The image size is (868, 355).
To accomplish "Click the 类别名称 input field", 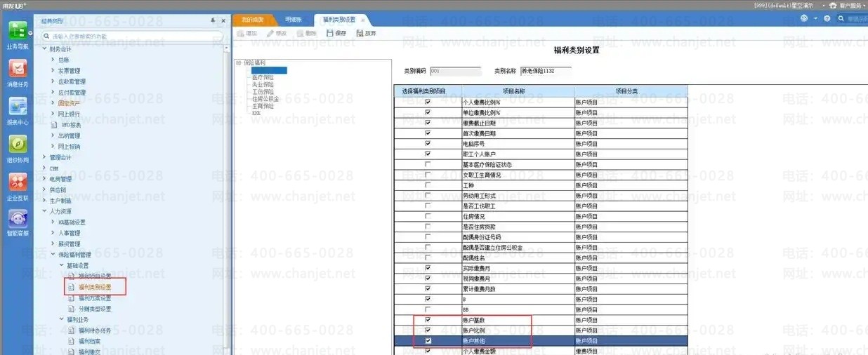I will click(x=546, y=71).
